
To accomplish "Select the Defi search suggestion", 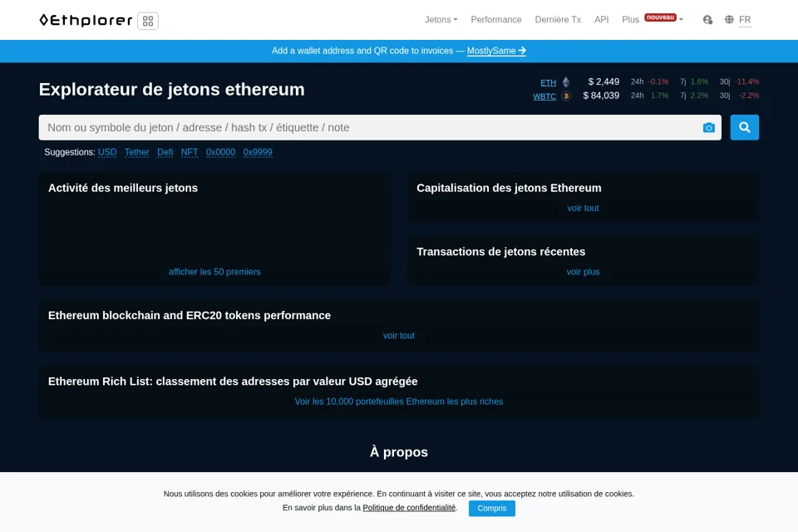I will tap(165, 152).
